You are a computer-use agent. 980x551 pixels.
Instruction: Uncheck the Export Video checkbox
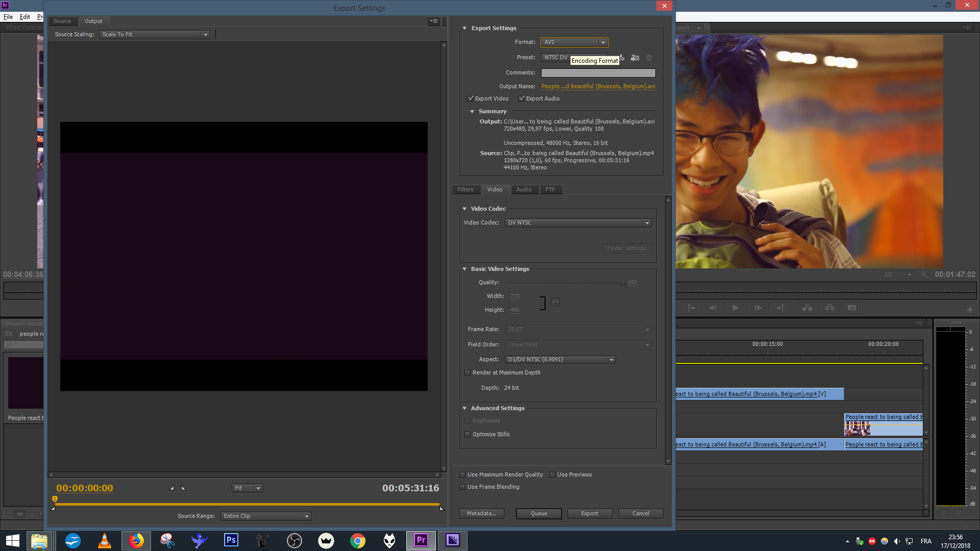[471, 99]
